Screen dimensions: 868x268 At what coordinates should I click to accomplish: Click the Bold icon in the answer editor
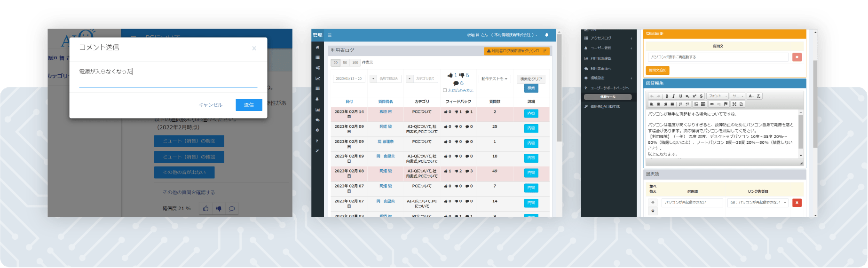coord(666,96)
